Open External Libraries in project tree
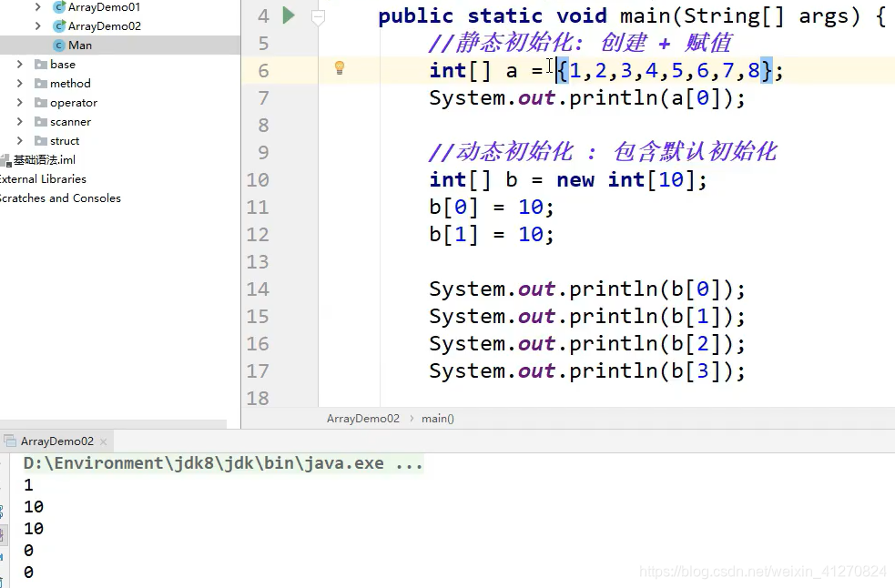This screenshot has height=588, width=895. pos(43,179)
